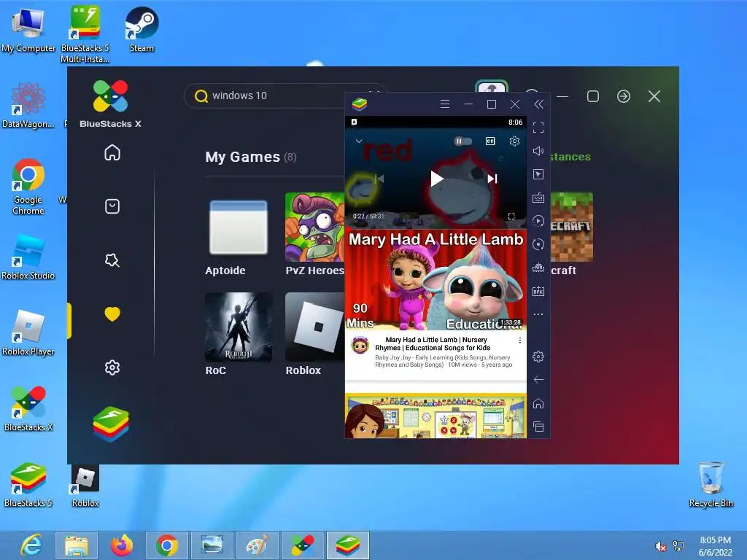Open three-dot menu for Mary Had a Little Lamb
747x560 pixels.
click(519, 341)
